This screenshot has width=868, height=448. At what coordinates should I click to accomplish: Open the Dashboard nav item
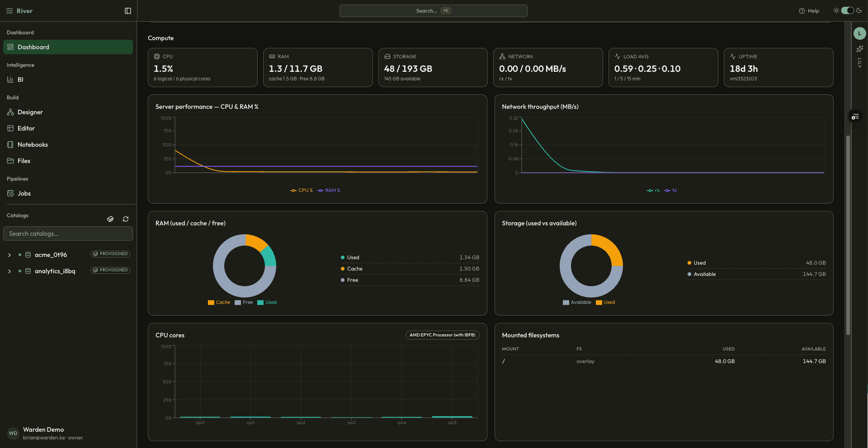(x=68, y=47)
